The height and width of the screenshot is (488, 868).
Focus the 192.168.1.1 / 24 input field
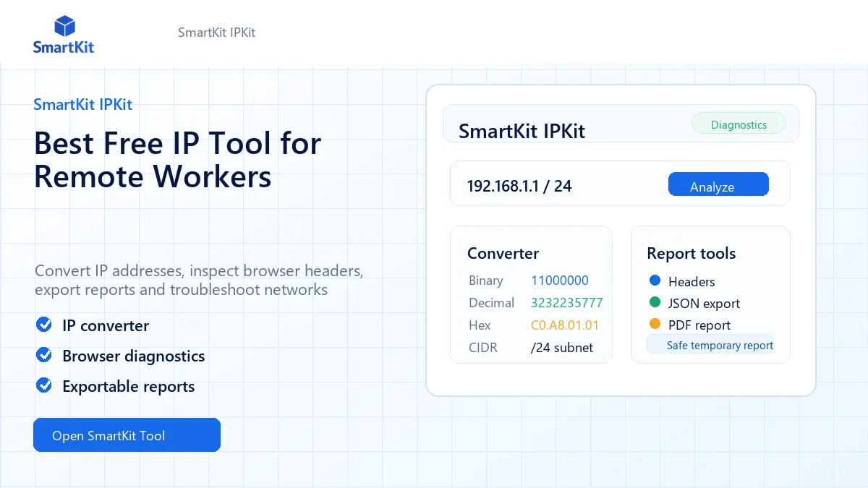[x=620, y=184]
